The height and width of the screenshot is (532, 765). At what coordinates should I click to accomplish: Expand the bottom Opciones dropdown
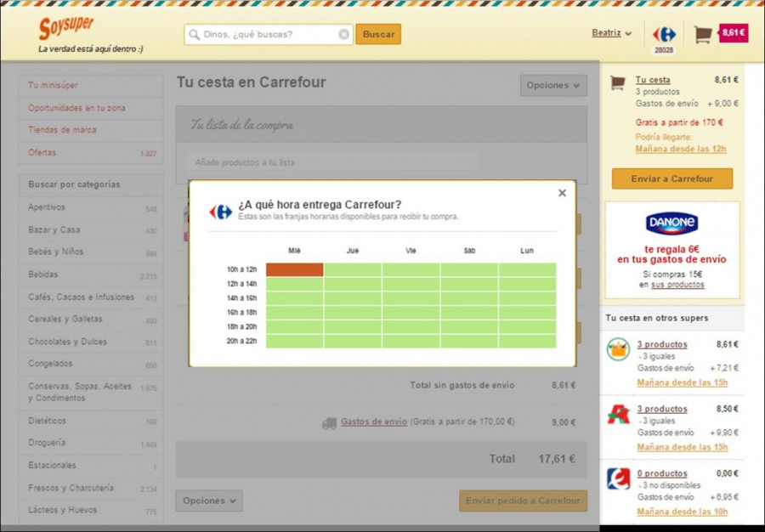[209, 501]
